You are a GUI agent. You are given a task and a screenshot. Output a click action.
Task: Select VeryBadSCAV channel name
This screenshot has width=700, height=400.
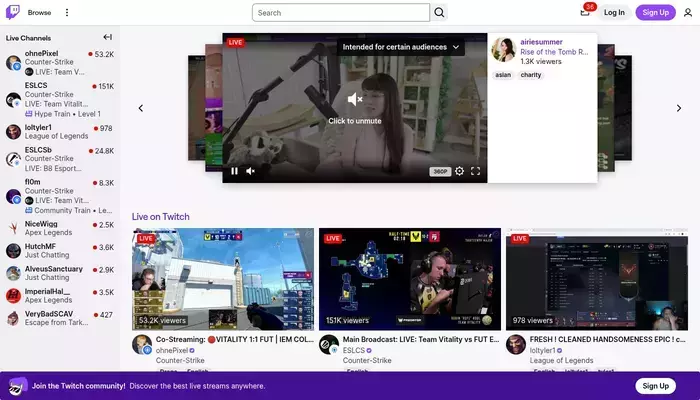point(49,314)
